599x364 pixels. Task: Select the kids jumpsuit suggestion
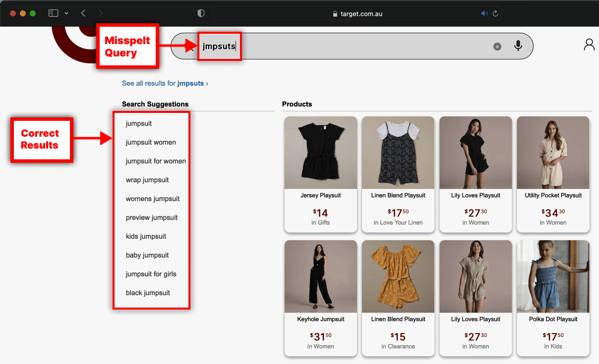146,236
